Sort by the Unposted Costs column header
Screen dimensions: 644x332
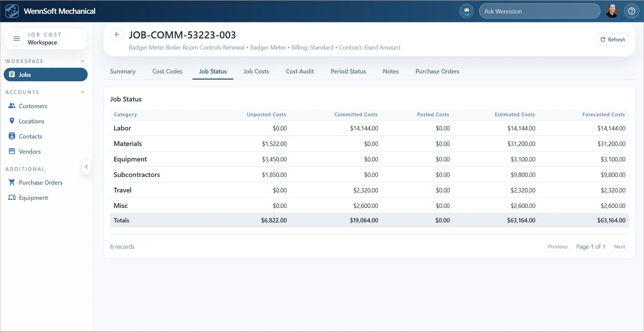click(x=266, y=114)
